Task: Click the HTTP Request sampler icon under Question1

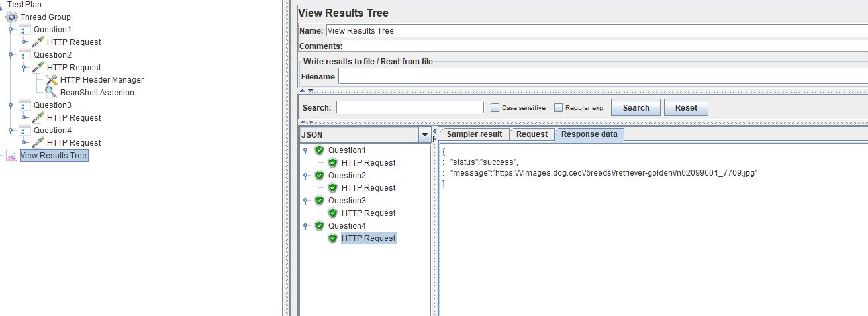Action: (38, 42)
